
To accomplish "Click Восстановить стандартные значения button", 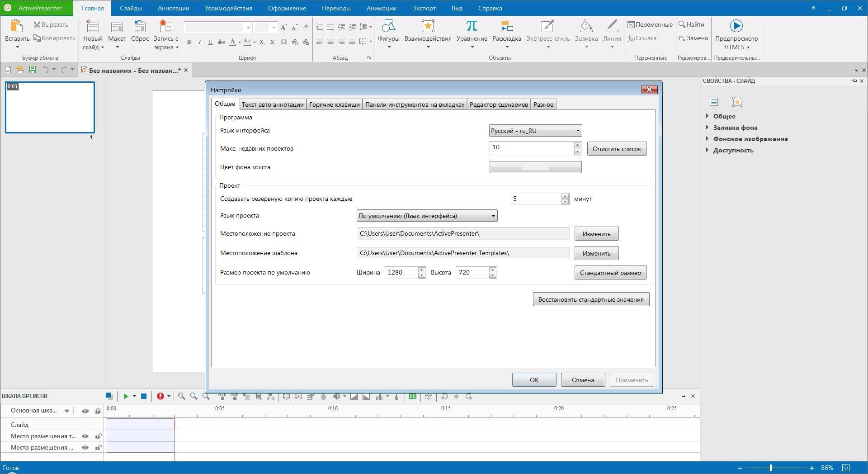I will (x=591, y=299).
